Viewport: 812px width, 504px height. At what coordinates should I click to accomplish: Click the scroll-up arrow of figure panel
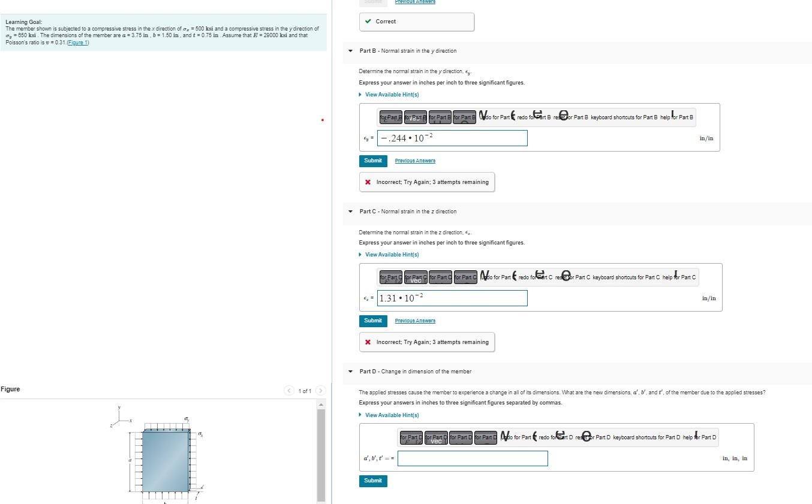[321, 405]
